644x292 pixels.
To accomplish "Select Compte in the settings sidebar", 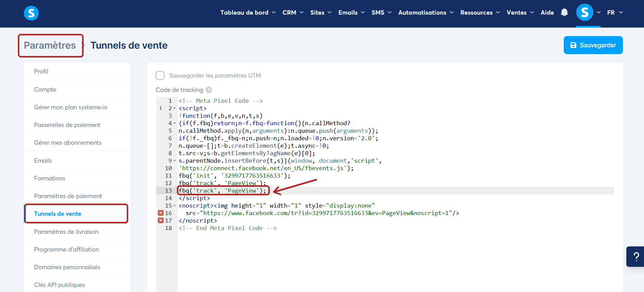I will [x=77, y=90].
